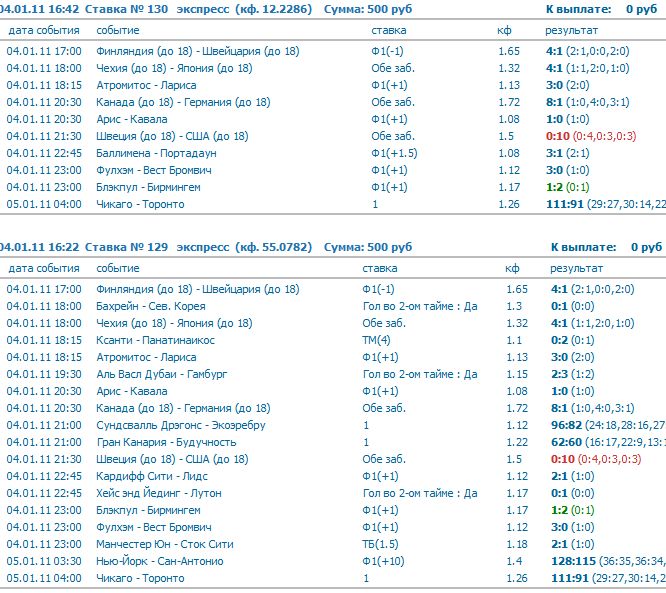Screen dimensions: 666x593
Task: Click the date '05.01.11 03:30'
Action: coord(44,561)
